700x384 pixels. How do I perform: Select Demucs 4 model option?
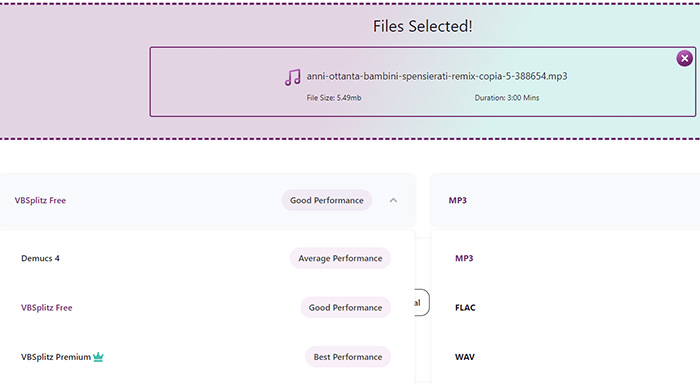(206, 258)
